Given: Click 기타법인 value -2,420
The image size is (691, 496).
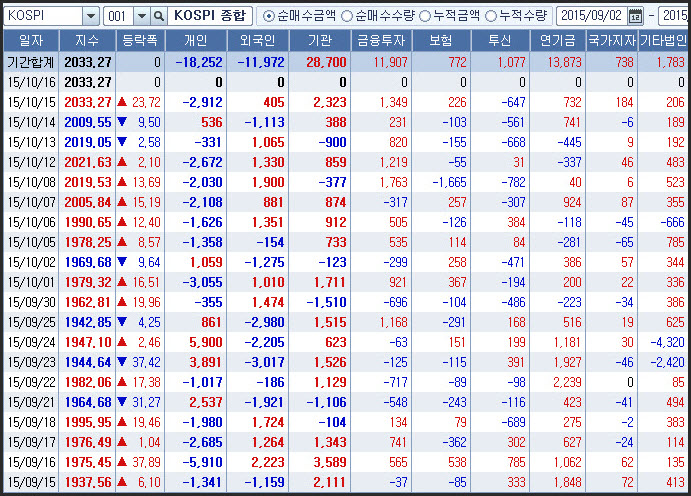Looking at the screenshot, I should pos(667,362).
